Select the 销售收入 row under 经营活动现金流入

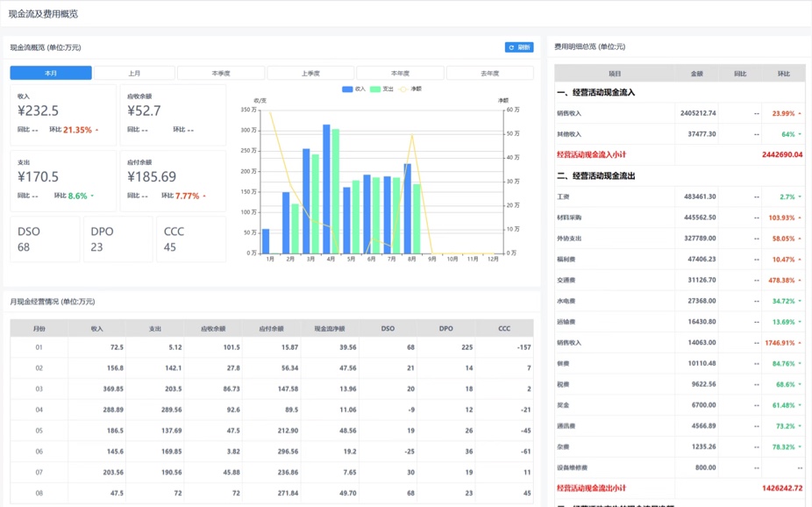click(680, 113)
